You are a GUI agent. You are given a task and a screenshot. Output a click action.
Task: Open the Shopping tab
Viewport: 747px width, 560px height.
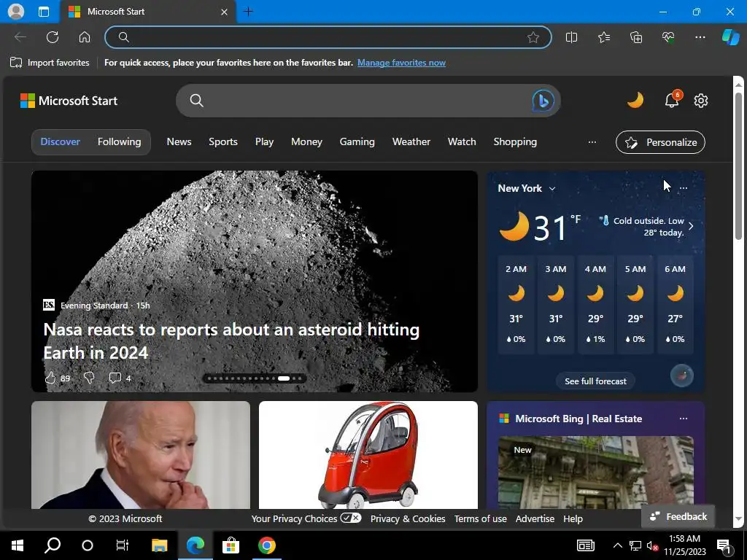515,141
